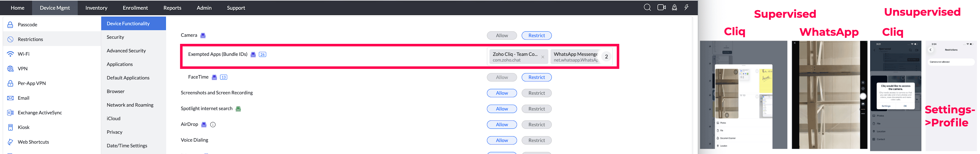Click the iOS 13 badge next to FaceTime
This screenshot has height=154, width=980.
tap(223, 77)
